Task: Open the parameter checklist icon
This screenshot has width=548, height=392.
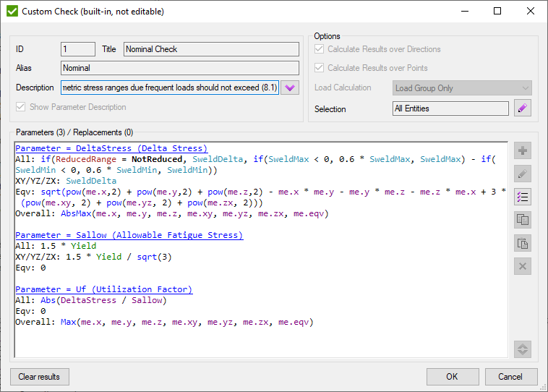Action: (523, 197)
